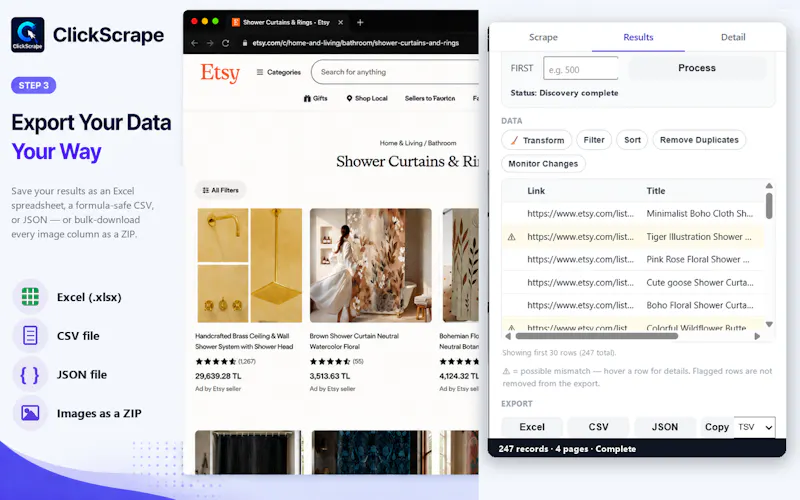The image size is (800, 500).
Task: Click the CSV file document icon
Action: click(x=30, y=335)
